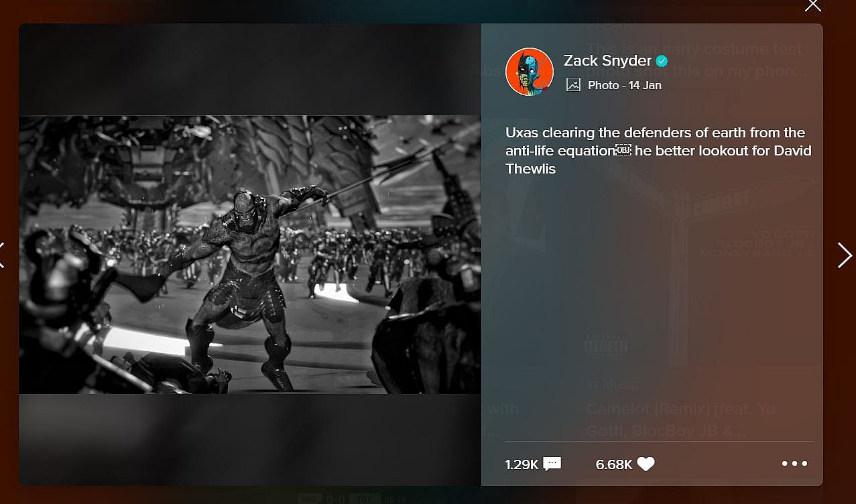This screenshot has height=504, width=856.
Task: Click the dimmed background below the post card
Action: [x=428, y=495]
